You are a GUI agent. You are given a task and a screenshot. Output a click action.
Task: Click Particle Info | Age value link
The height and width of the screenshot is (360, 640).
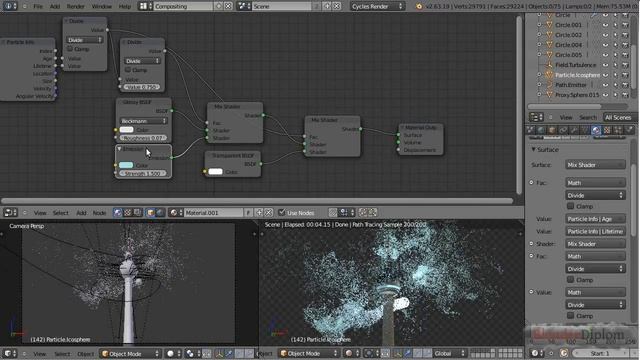595,219
